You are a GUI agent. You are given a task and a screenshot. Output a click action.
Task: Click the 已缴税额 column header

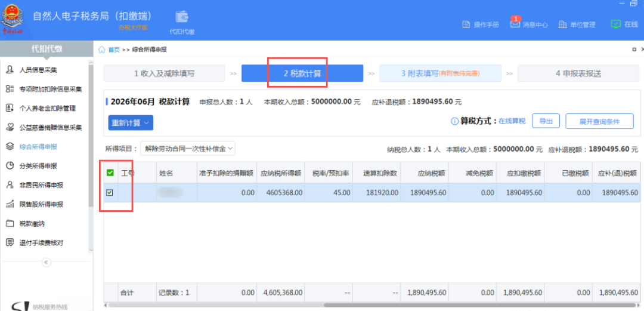pyautogui.click(x=569, y=173)
